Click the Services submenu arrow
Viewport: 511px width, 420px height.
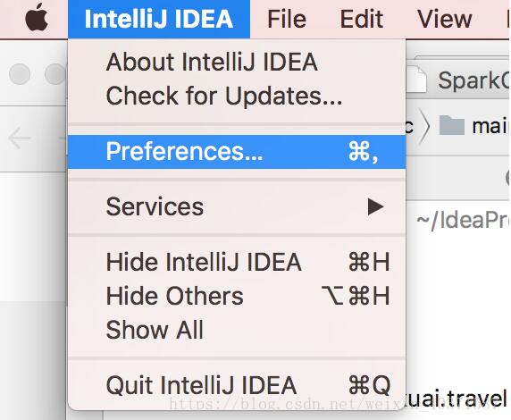[375, 206]
